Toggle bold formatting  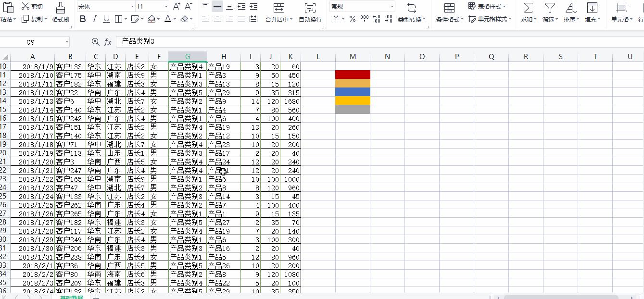point(83,19)
